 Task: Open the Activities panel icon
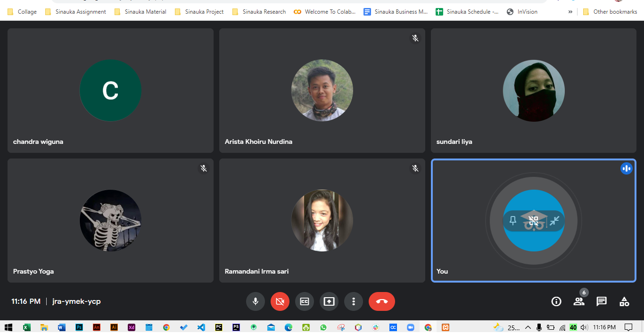[x=624, y=301]
